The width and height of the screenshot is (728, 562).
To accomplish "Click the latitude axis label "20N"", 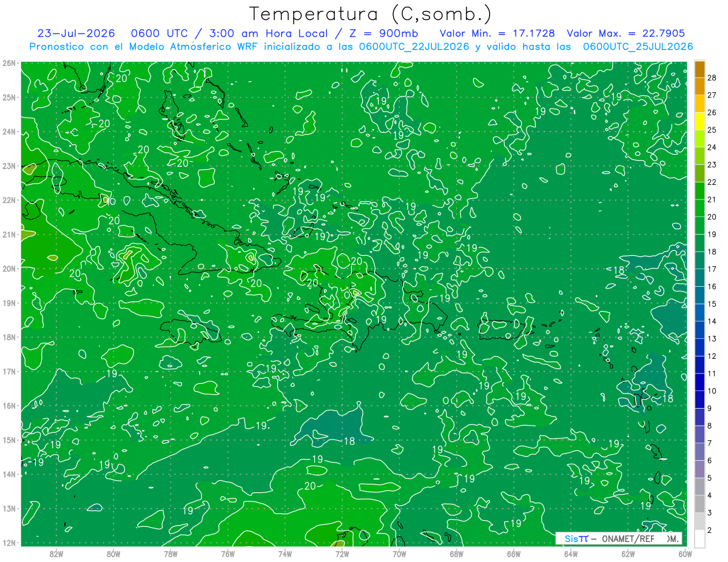I will 8,269.
